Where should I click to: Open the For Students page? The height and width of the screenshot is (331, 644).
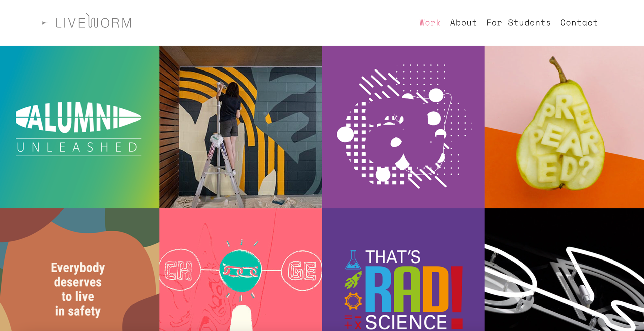point(519,22)
